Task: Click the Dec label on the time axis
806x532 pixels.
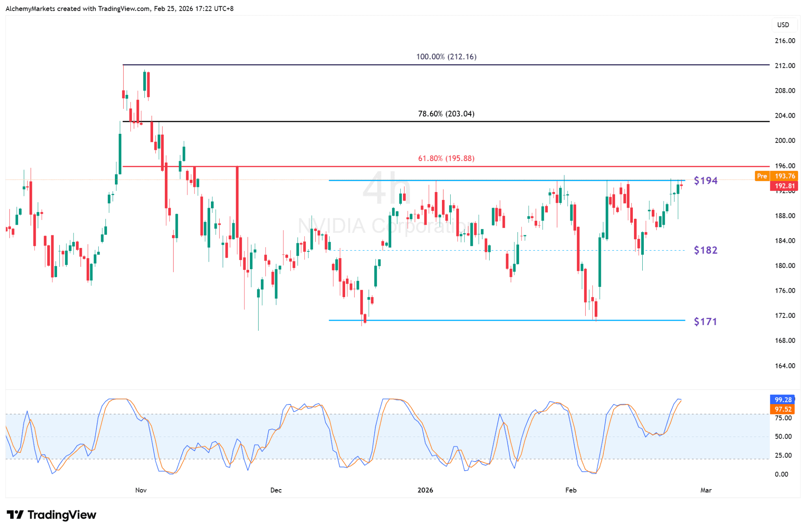Action: 276,490
